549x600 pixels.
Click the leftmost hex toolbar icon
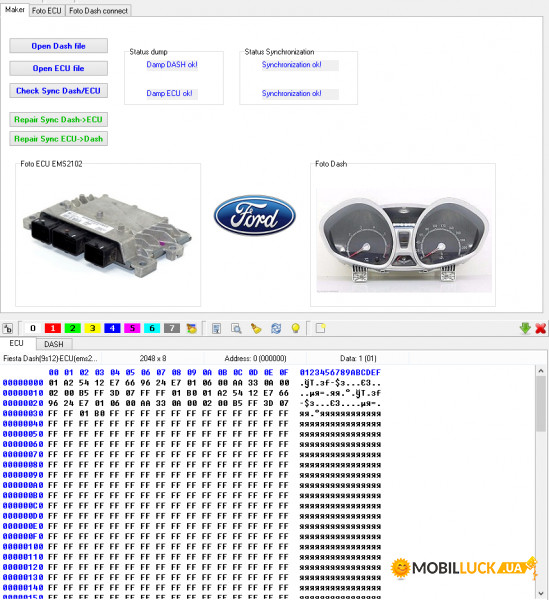pos(8,328)
